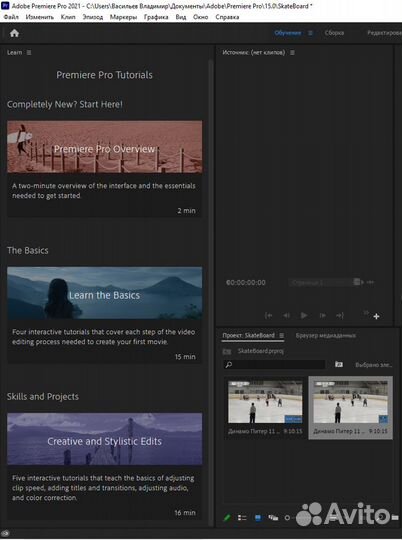Open Creative and Stylistic Edits tutorial
The image size is (402, 540).
point(105,439)
